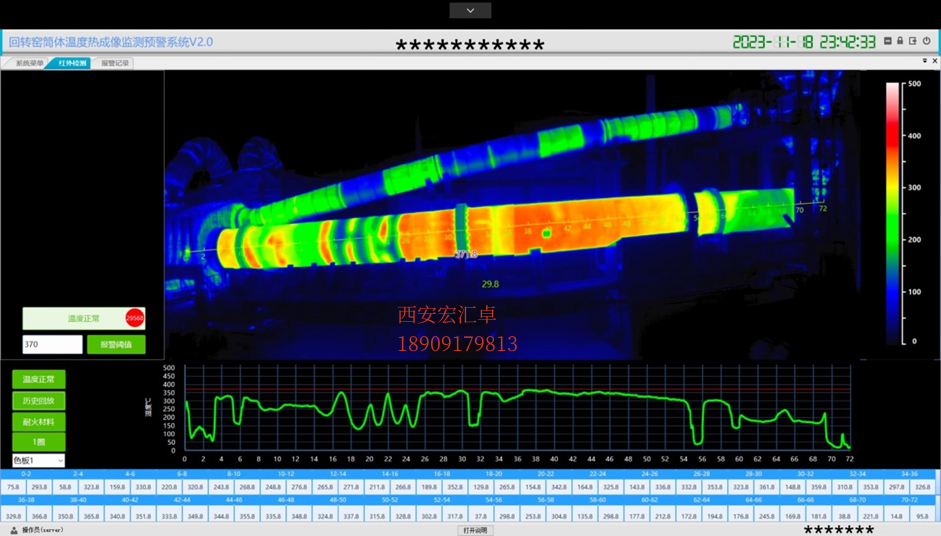Close the docked panel with X icon

pyautogui.click(x=934, y=61)
